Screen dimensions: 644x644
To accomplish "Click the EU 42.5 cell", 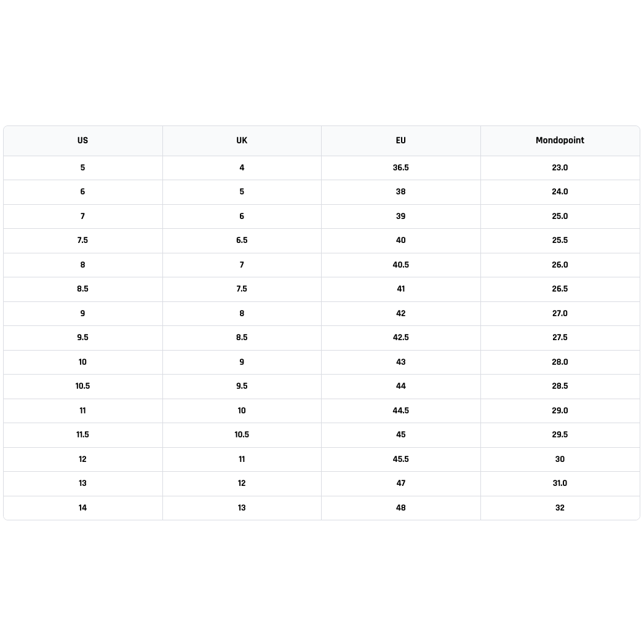I will (400, 338).
